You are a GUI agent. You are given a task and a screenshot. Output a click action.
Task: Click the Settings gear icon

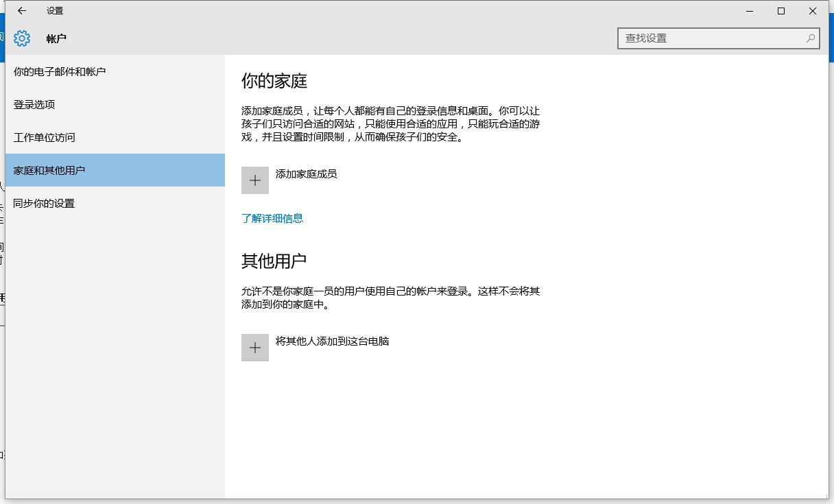pyautogui.click(x=22, y=38)
